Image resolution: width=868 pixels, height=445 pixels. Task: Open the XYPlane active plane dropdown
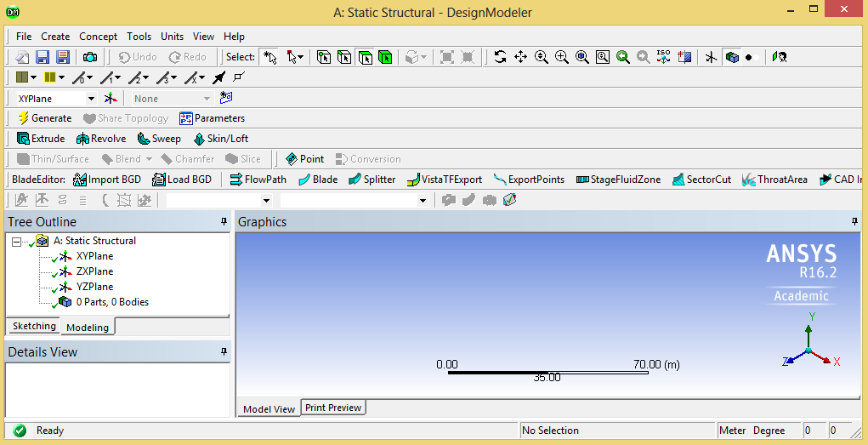[x=91, y=99]
